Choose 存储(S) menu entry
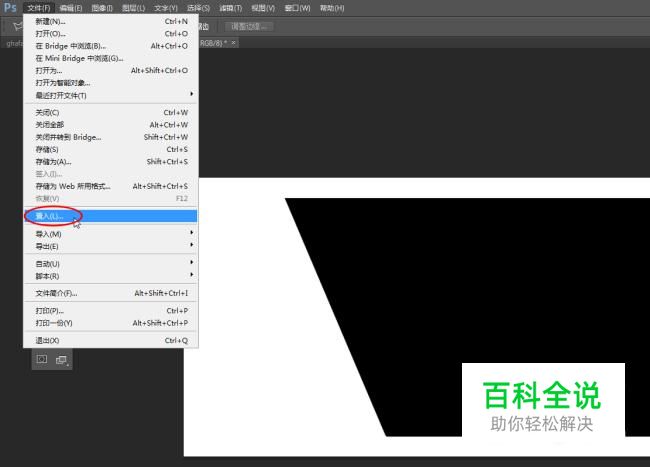650x467 pixels. 111,149
